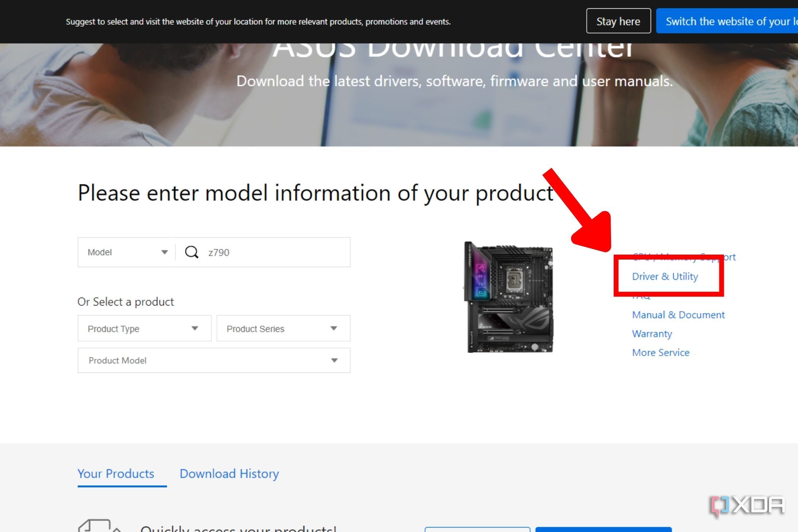The width and height of the screenshot is (798, 532).
Task: Open the More Service link
Action: coord(660,352)
